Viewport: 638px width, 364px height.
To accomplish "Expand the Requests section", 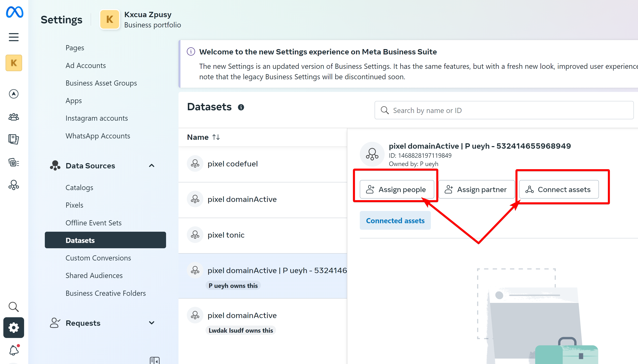I will (x=151, y=323).
